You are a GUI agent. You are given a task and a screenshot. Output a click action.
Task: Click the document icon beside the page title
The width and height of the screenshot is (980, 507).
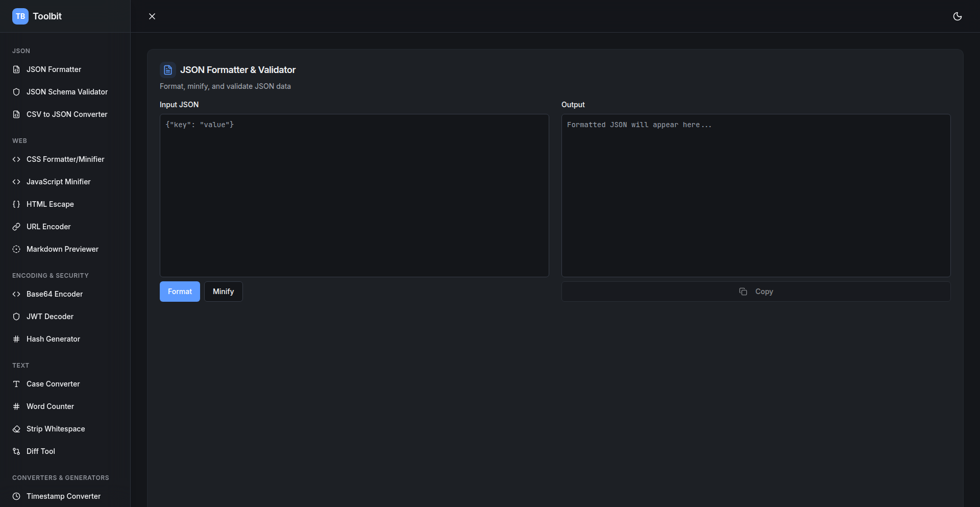pos(168,70)
